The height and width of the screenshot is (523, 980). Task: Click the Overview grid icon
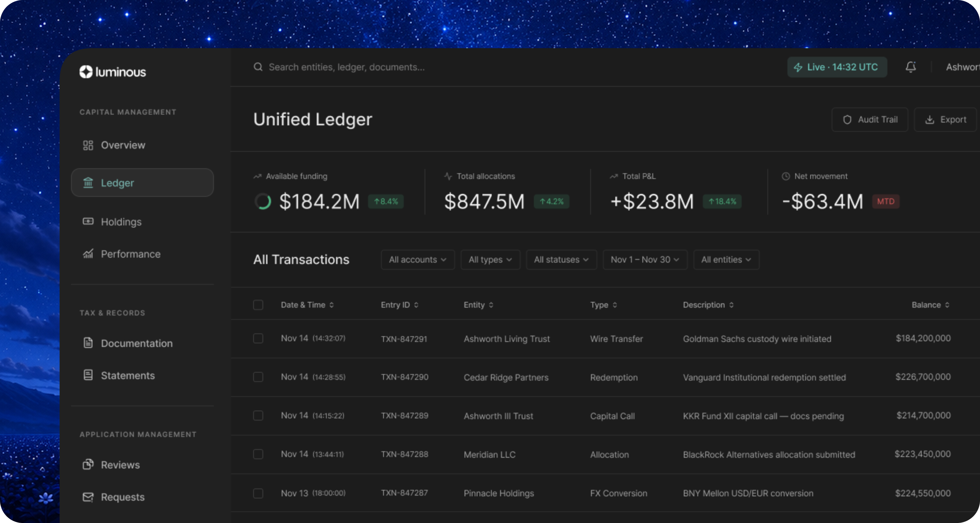88,145
